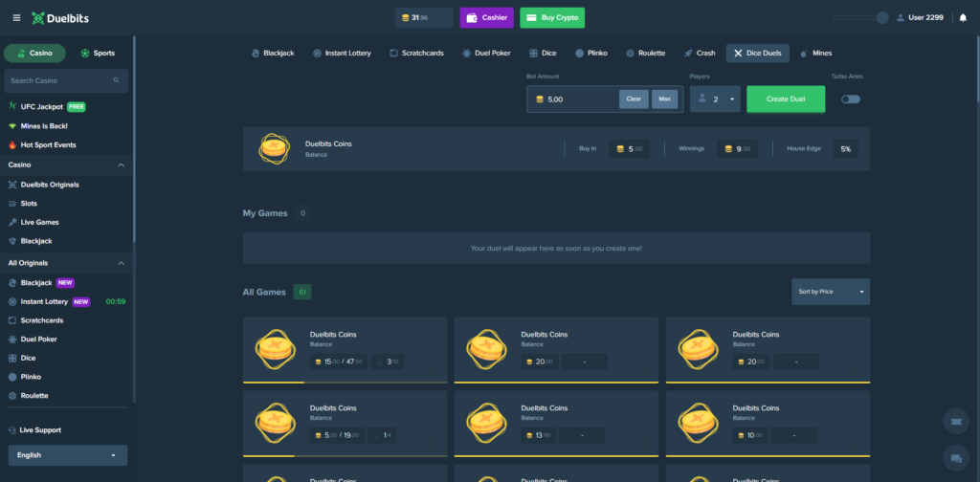This screenshot has height=482, width=980.
Task: Click the Dice icon in sidebar
Action: [12, 358]
